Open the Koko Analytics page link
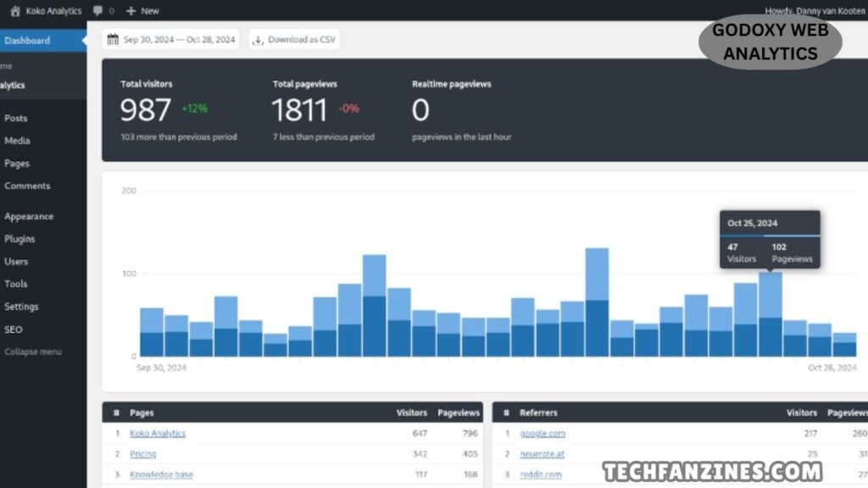Image resolution: width=868 pixels, height=488 pixels. 158,434
